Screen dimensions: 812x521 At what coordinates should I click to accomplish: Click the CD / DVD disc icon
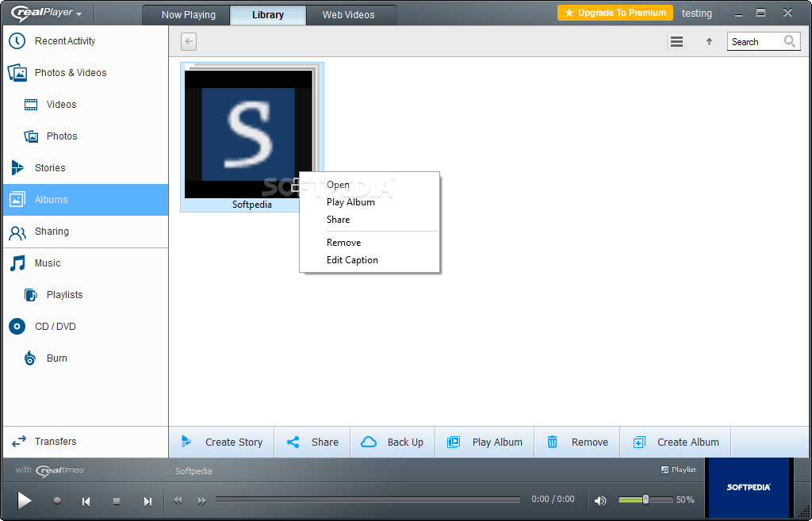click(x=17, y=326)
